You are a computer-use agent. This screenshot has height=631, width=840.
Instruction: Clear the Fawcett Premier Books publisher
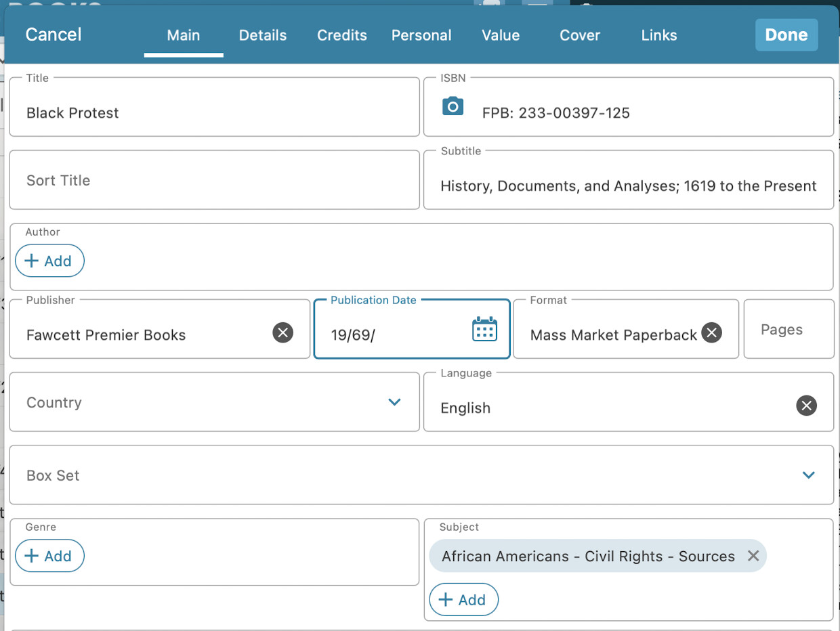pyautogui.click(x=283, y=332)
